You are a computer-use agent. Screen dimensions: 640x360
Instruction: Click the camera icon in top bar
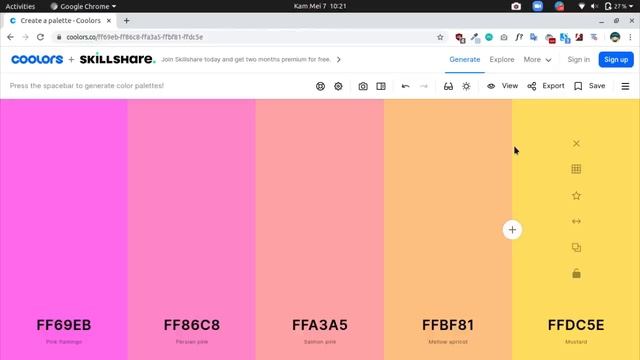[516, 6]
